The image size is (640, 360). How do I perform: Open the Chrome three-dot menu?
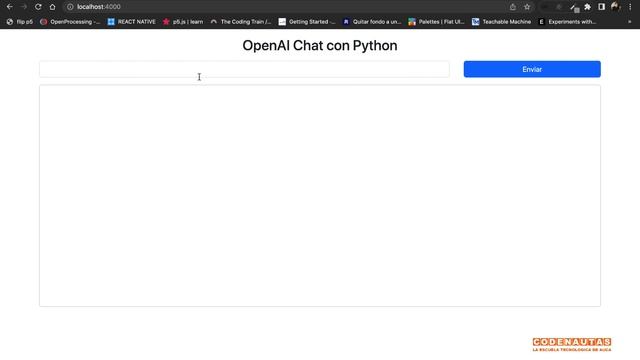point(630,7)
